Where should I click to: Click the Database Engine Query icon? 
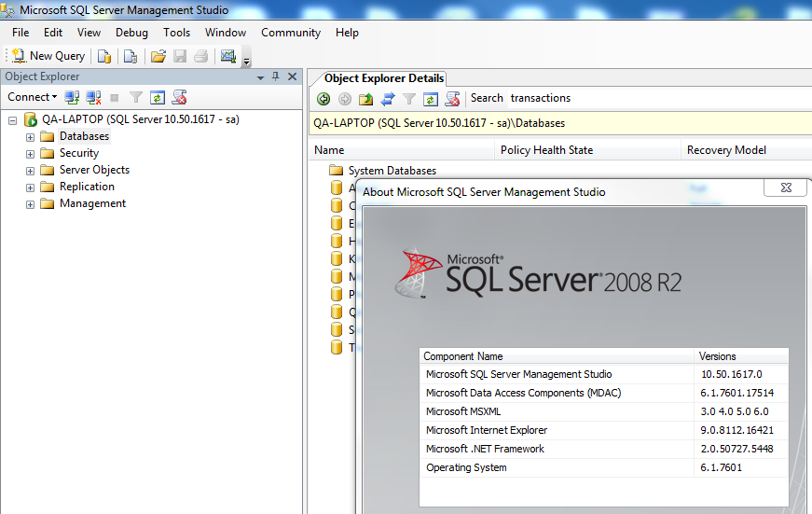coord(104,56)
